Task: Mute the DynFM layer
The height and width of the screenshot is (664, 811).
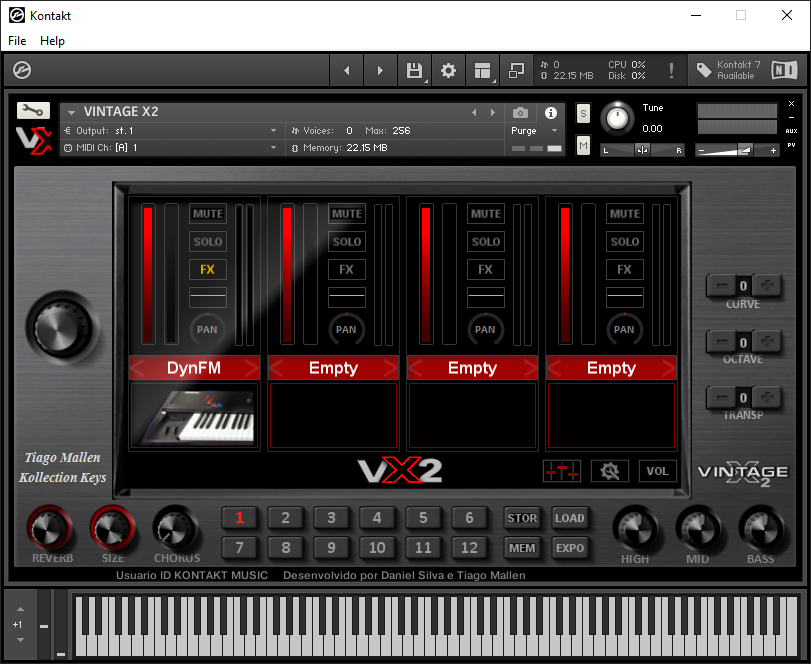Action: tap(207, 214)
